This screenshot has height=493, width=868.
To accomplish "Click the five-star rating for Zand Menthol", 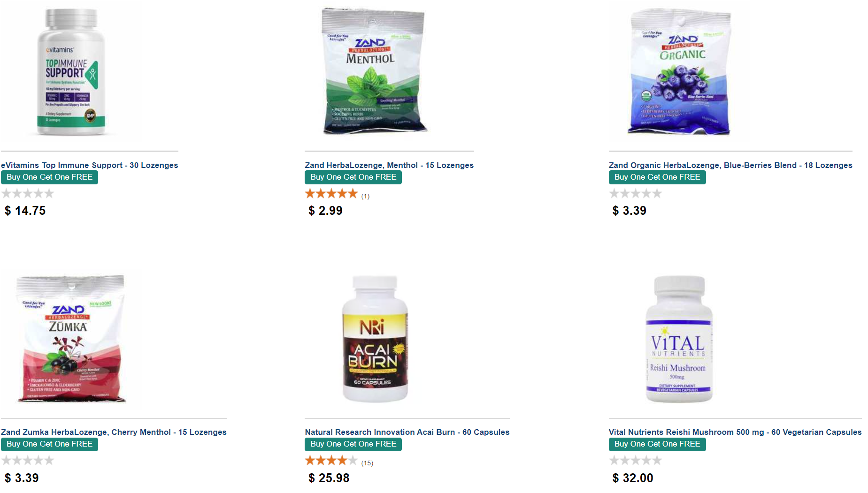I will coord(331,193).
